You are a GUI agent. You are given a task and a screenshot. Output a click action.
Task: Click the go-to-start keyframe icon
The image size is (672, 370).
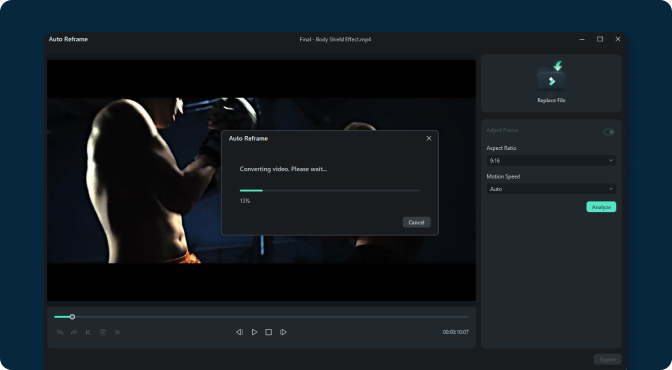(x=88, y=332)
